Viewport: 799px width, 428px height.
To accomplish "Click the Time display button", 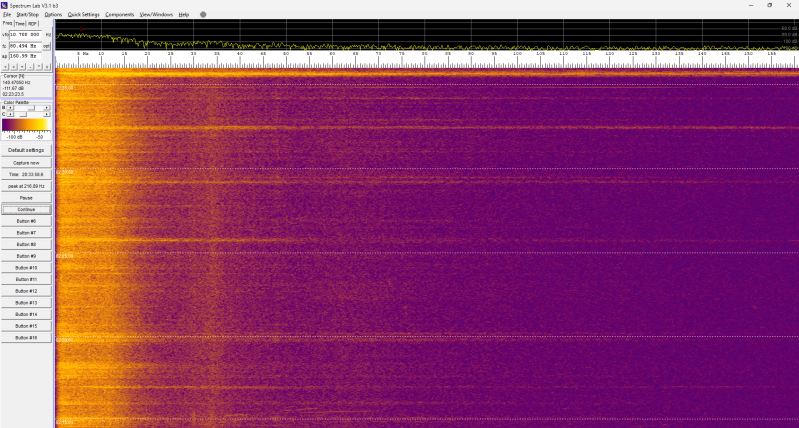I will tap(26, 174).
